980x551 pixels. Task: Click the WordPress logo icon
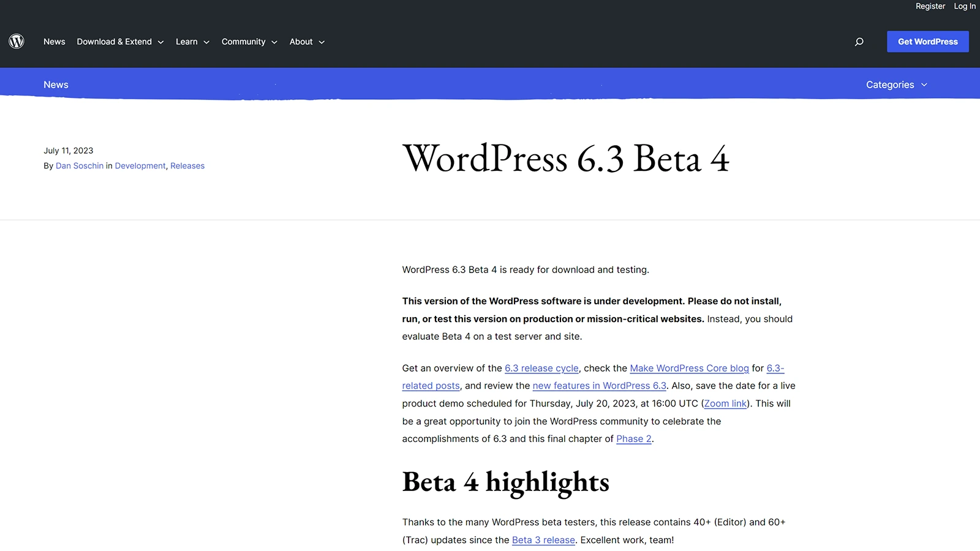pyautogui.click(x=17, y=41)
